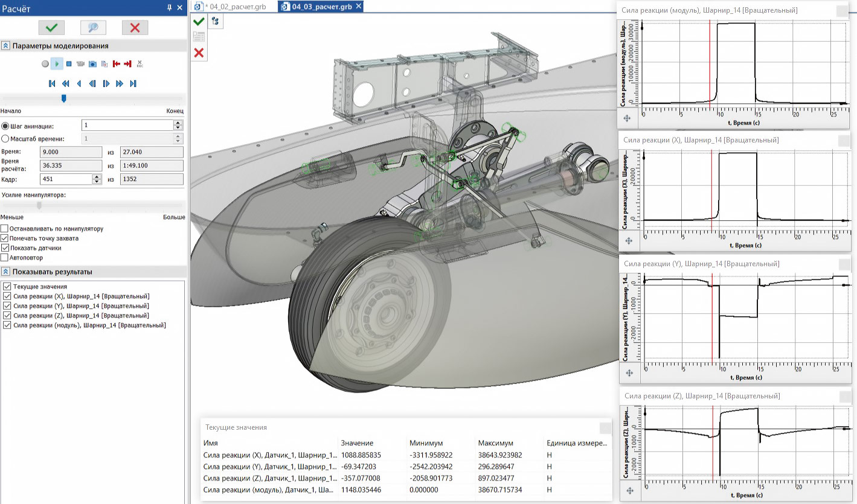
Task: Enable Останавливать по манипулятору checkbox
Action: pyautogui.click(x=5, y=229)
